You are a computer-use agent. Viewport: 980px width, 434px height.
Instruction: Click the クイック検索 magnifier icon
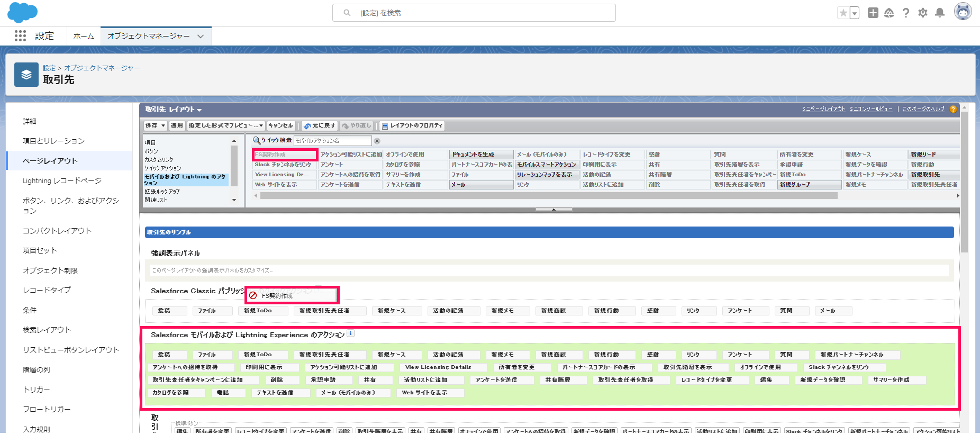[256, 140]
